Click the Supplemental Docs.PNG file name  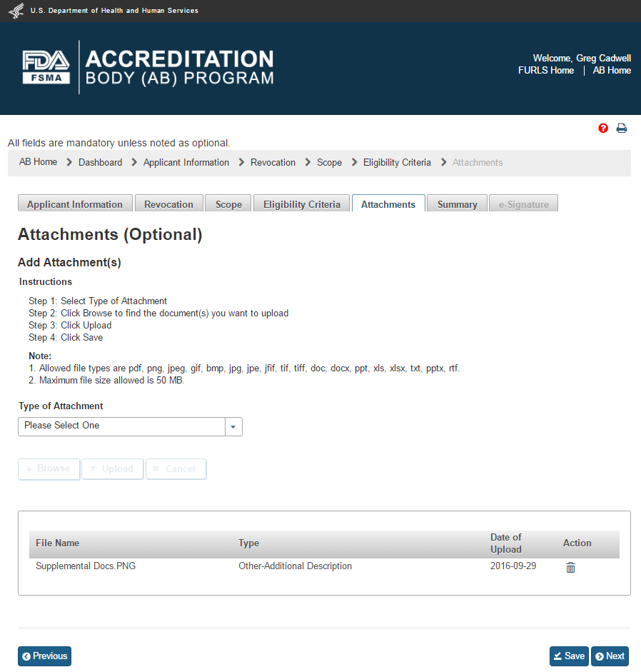(86, 566)
